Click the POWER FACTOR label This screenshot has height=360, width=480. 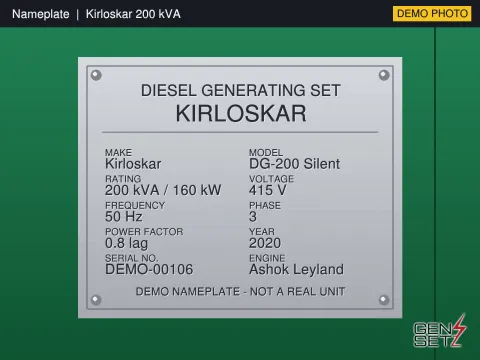(x=144, y=232)
